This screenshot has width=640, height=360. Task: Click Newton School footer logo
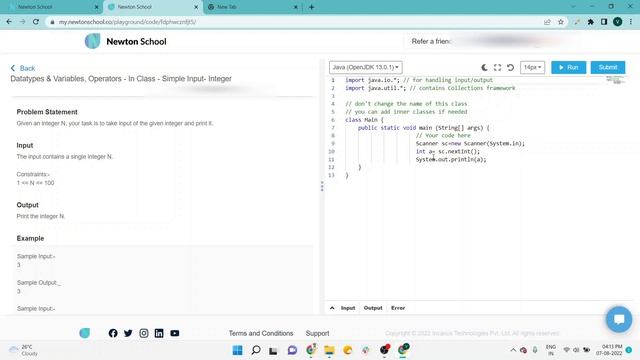[x=84, y=333]
